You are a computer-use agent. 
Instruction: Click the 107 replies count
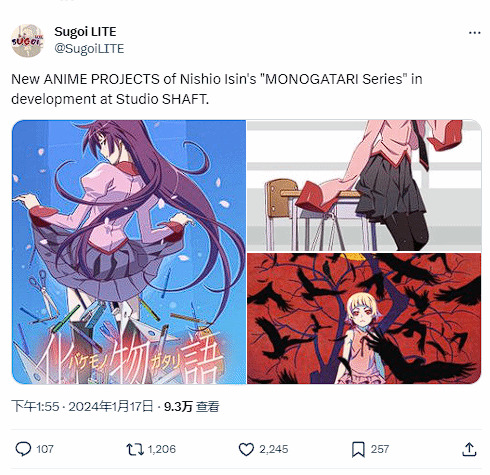(45, 449)
